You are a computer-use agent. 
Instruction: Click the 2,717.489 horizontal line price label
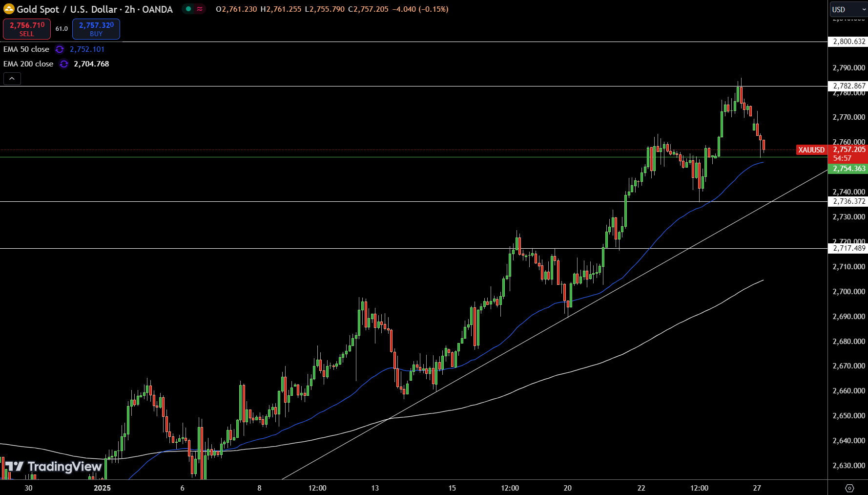pyautogui.click(x=848, y=248)
